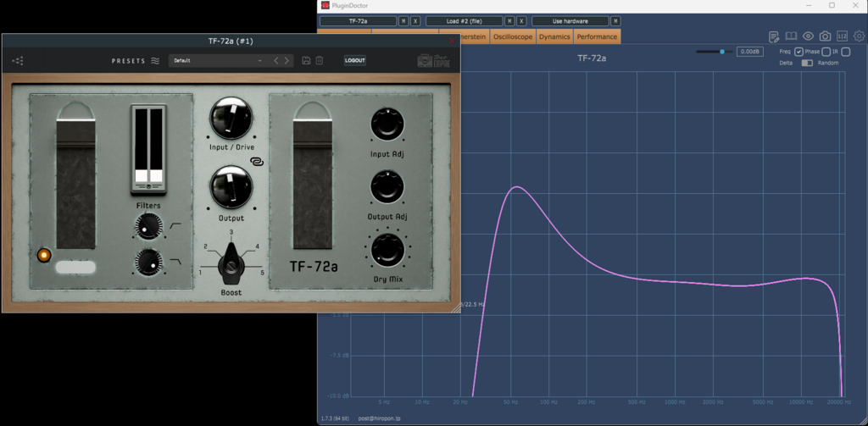
Task: Click the LOGOUT button
Action: [355, 61]
